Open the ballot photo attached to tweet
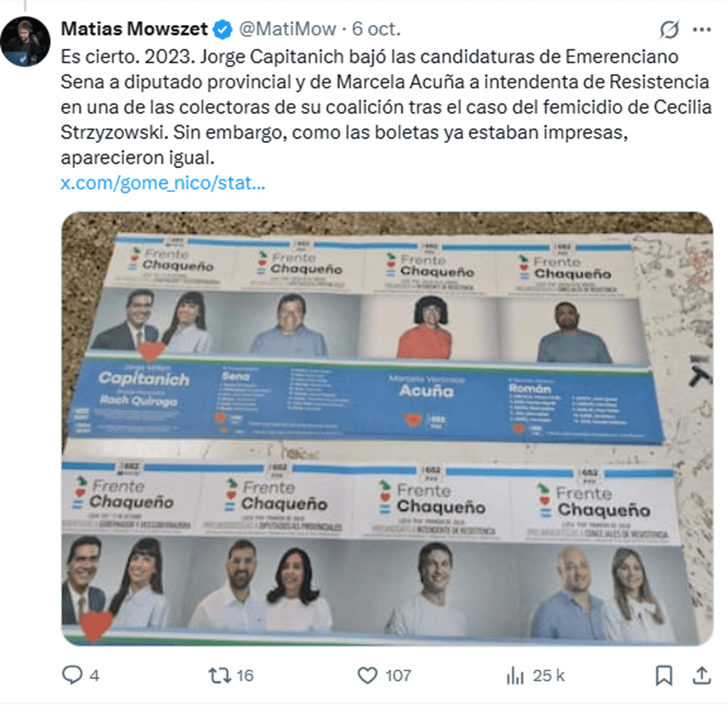The height and width of the screenshot is (719, 728). pyautogui.click(x=387, y=428)
